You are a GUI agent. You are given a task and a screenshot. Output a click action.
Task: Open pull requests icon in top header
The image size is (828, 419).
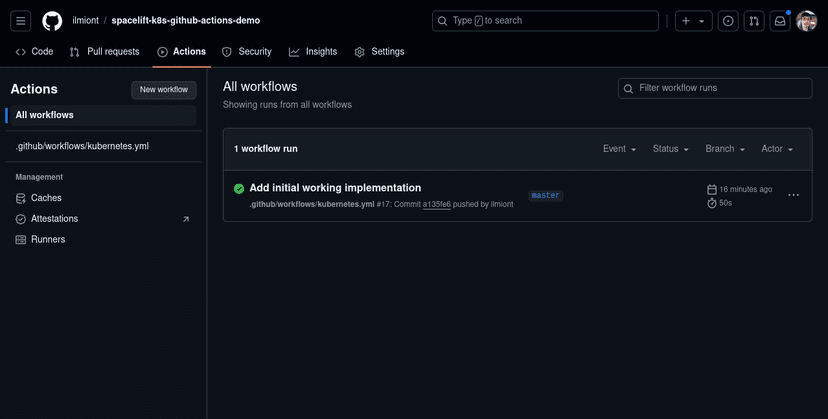(x=754, y=21)
